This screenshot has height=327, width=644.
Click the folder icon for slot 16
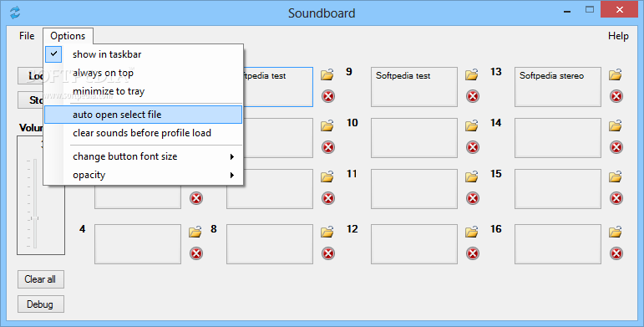[616, 232]
